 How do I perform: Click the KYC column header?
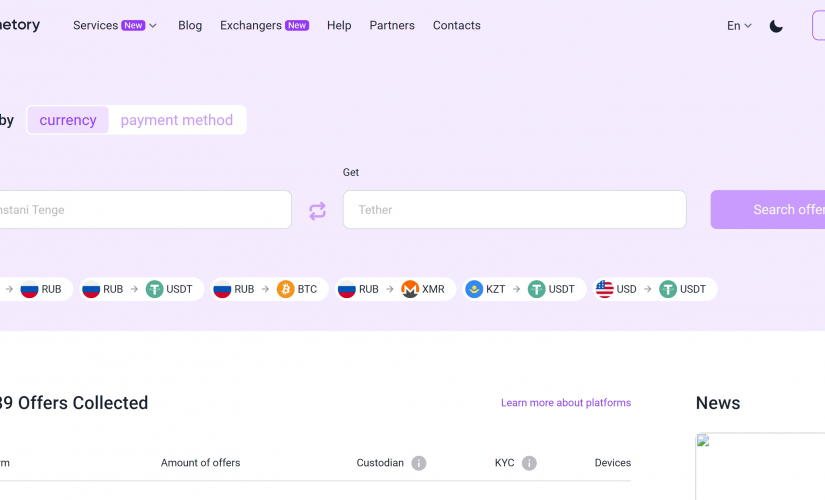click(504, 463)
